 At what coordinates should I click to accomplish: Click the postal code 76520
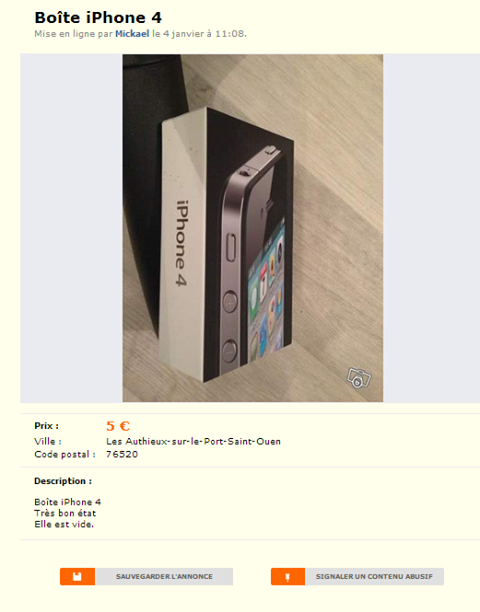(122, 454)
